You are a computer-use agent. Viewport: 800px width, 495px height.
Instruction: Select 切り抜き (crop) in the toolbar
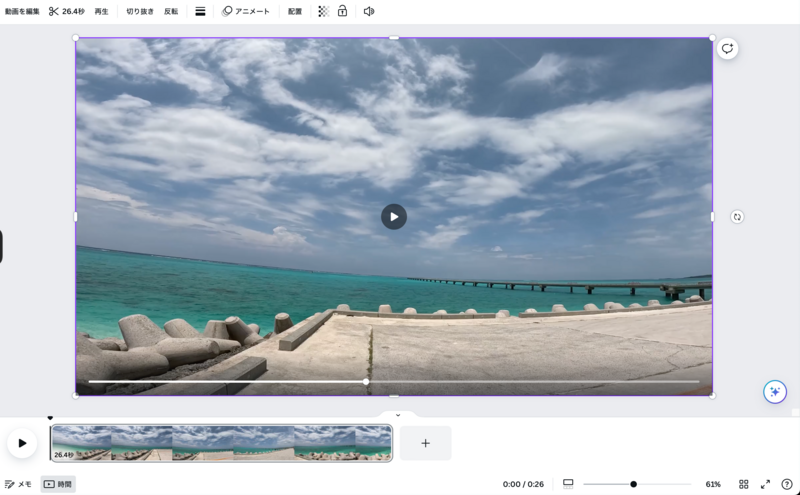click(140, 11)
